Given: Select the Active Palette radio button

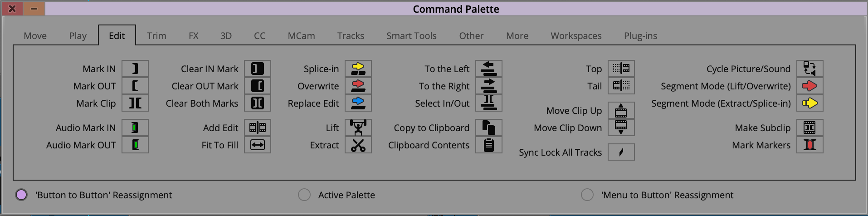Looking at the screenshot, I should coord(304,195).
